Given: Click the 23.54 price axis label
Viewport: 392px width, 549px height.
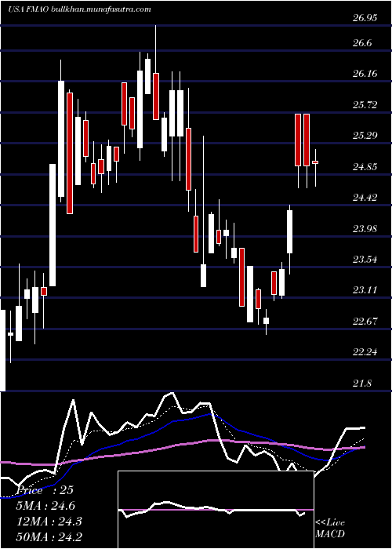Looking at the screenshot, I should coord(365,260).
